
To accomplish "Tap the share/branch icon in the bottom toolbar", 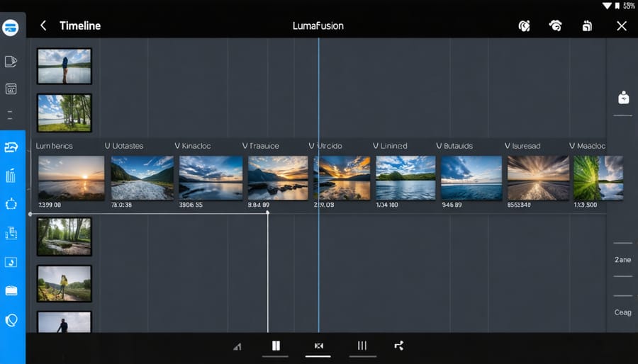I will pyautogui.click(x=398, y=346).
